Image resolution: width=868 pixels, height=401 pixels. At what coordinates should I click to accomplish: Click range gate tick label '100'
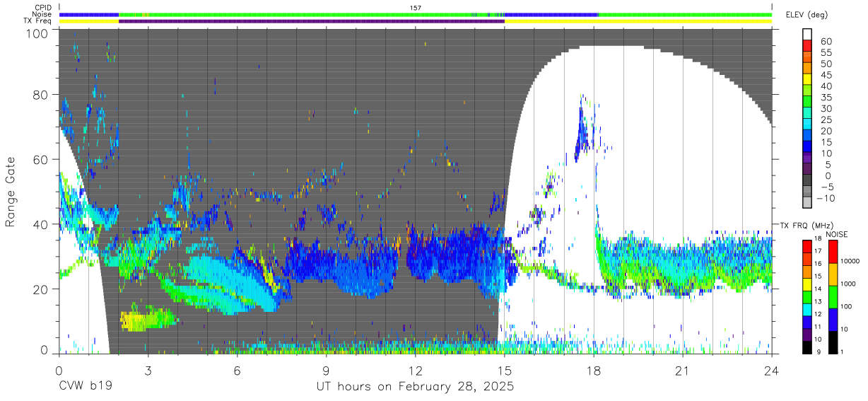(37, 33)
